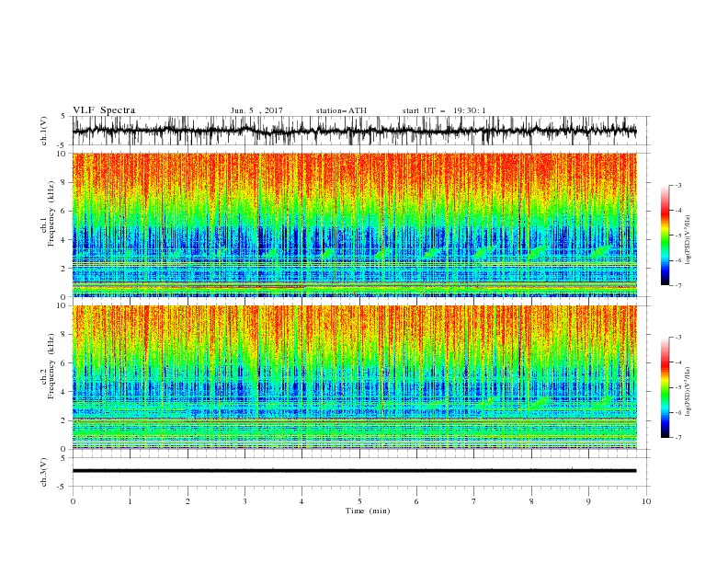
Task: Click the ch.1 spectrogram panel
Action: pos(354,224)
